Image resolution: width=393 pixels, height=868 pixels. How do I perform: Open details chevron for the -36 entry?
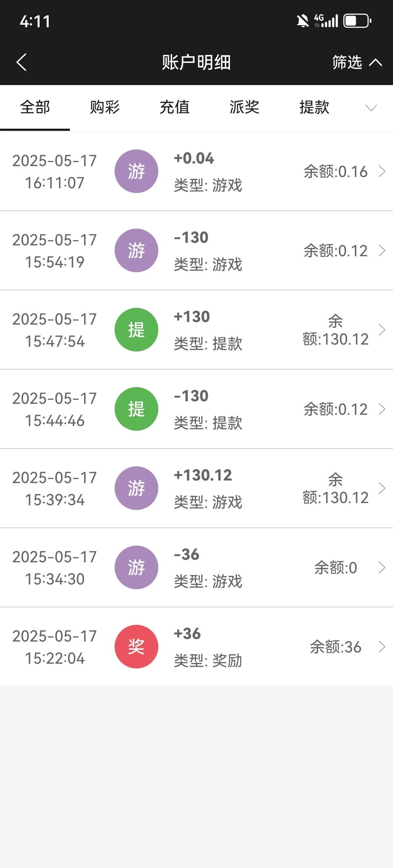tap(382, 567)
